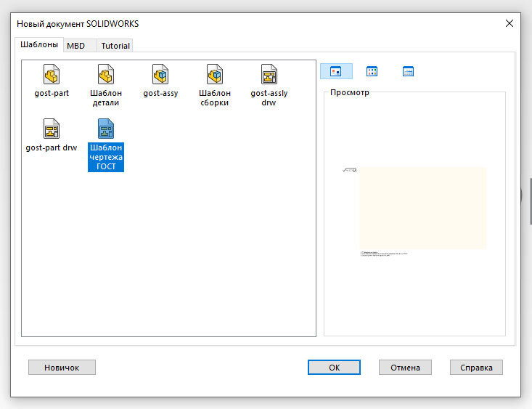Image resolution: width=532 pixels, height=409 pixels.
Task: Click the gost-part label text
Action: (x=52, y=93)
